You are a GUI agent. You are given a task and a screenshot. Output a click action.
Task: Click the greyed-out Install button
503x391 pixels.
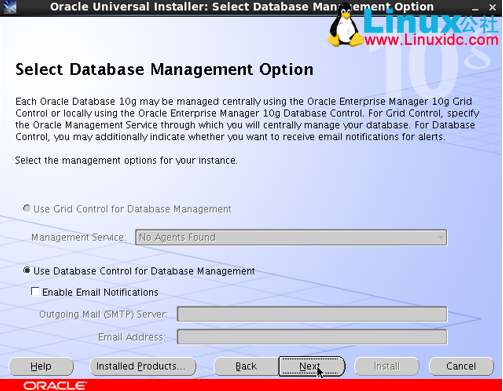(x=387, y=366)
